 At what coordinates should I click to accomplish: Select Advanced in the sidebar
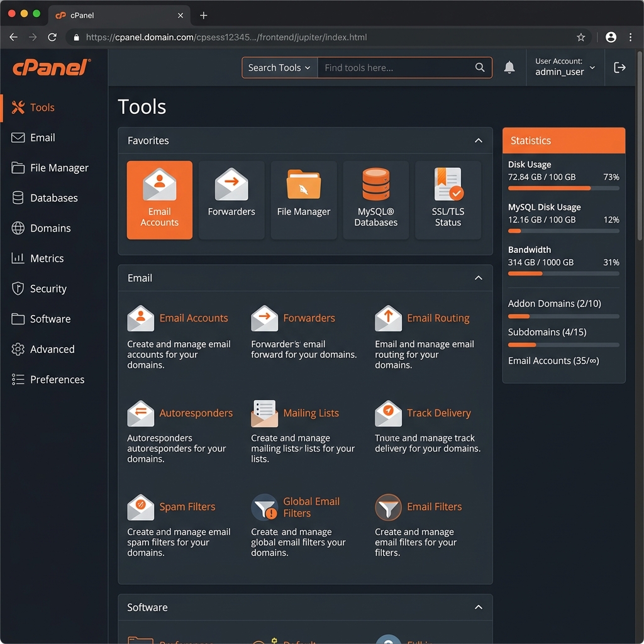pos(54,349)
